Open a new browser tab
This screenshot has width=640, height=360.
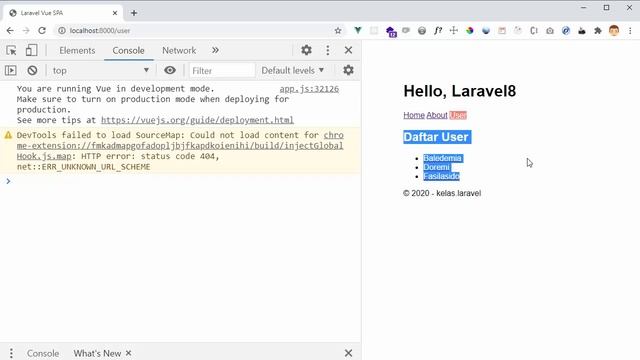(x=134, y=13)
